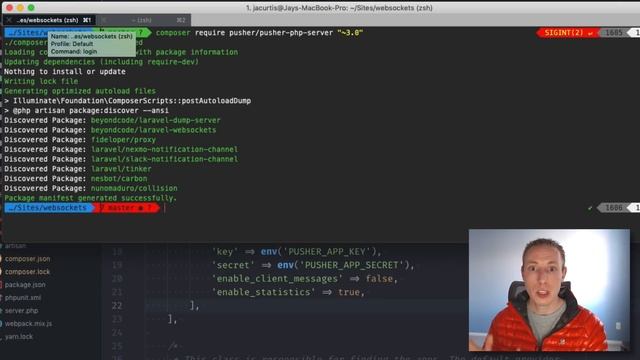Click 'enable_statistics' in the editor code
This screenshot has width=640, height=360.
pyautogui.click(x=263, y=292)
